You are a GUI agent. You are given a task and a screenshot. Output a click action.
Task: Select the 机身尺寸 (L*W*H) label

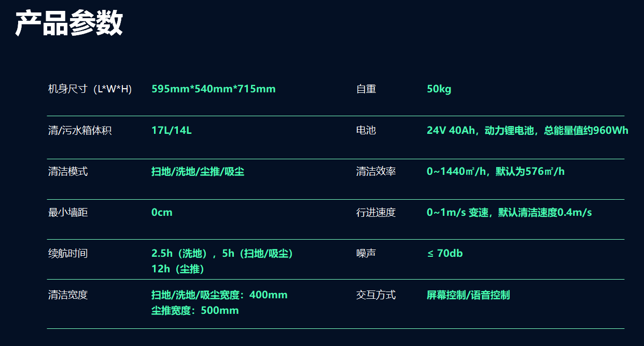pyautogui.click(x=90, y=89)
